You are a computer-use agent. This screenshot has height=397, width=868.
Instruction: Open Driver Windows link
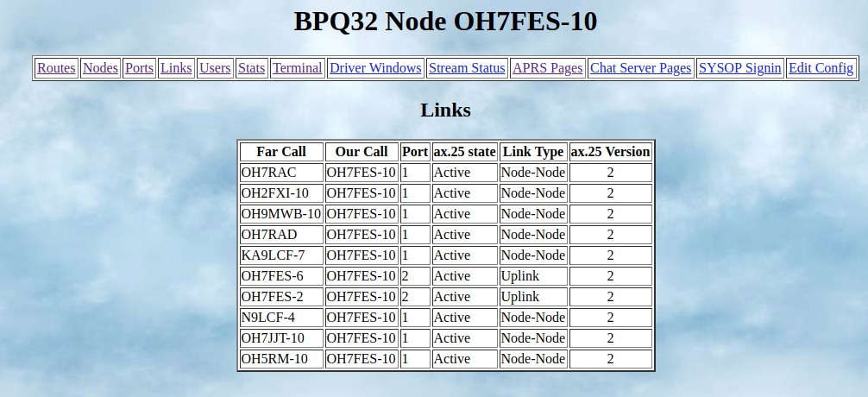click(375, 68)
